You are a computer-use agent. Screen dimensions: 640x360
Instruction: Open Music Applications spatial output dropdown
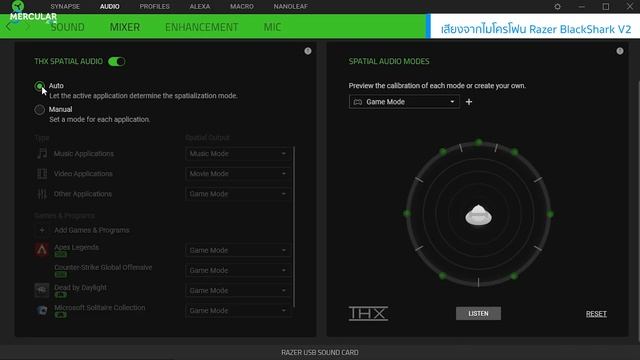point(238,153)
